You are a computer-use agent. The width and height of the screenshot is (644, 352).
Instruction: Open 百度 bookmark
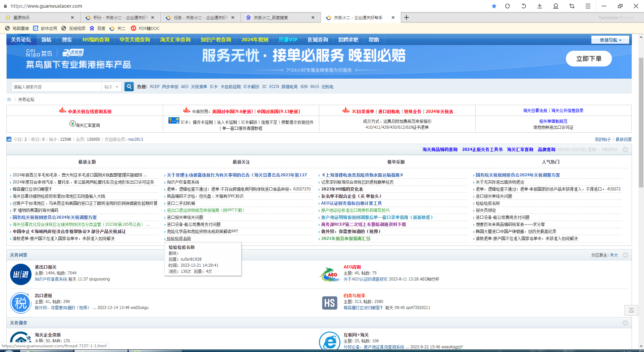[x=98, y=29]
